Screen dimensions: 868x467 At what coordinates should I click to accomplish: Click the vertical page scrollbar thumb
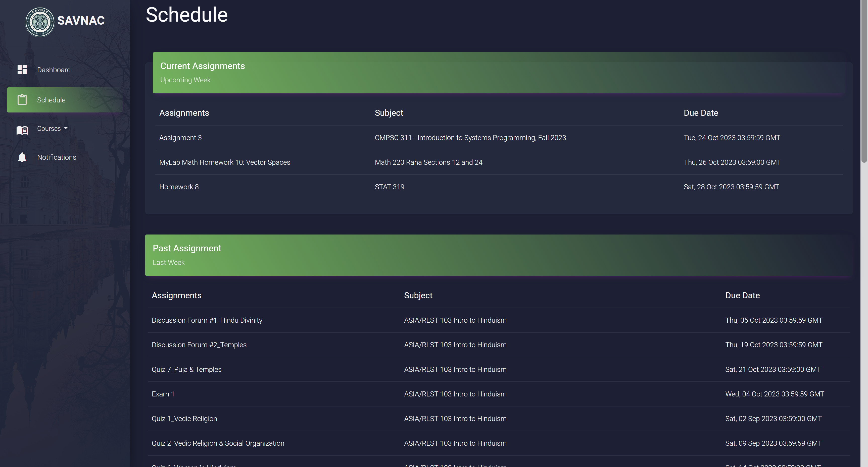(x=864, y=81)
